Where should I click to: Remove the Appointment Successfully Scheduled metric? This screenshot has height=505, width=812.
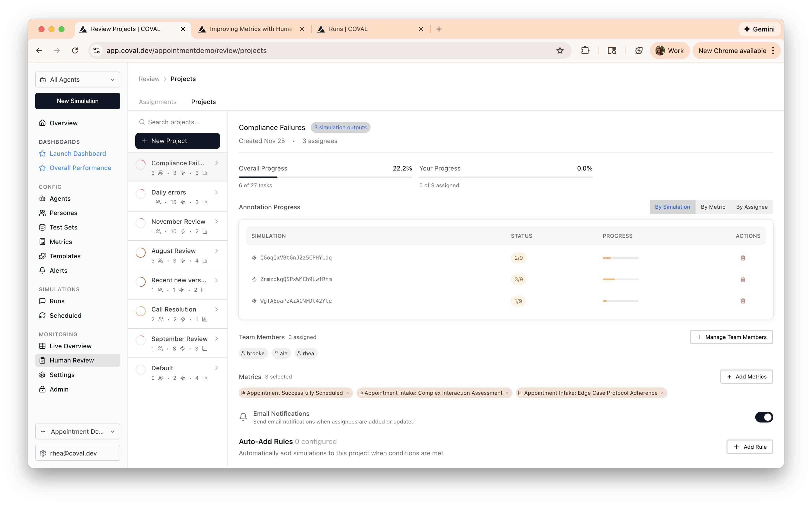348,393
